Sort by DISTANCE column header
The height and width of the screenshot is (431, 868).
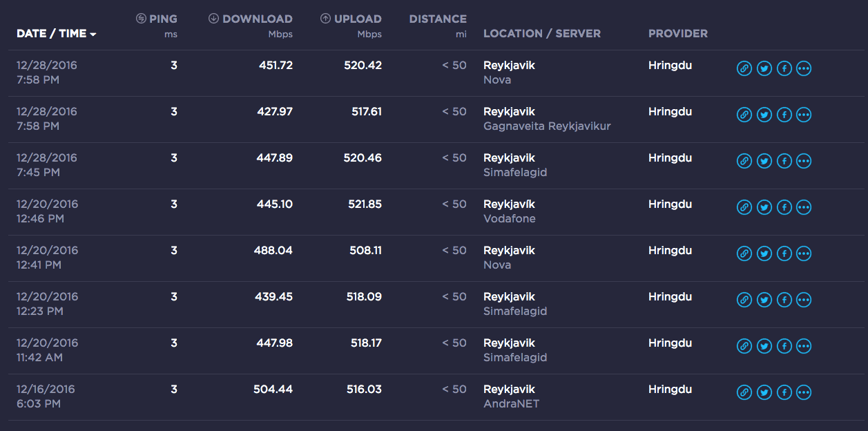point(437,19)
